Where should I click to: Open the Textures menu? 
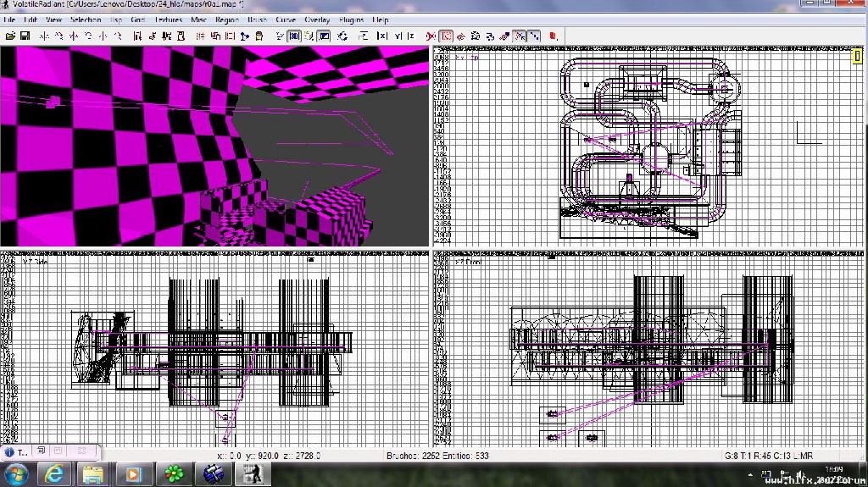click(169, 19)
